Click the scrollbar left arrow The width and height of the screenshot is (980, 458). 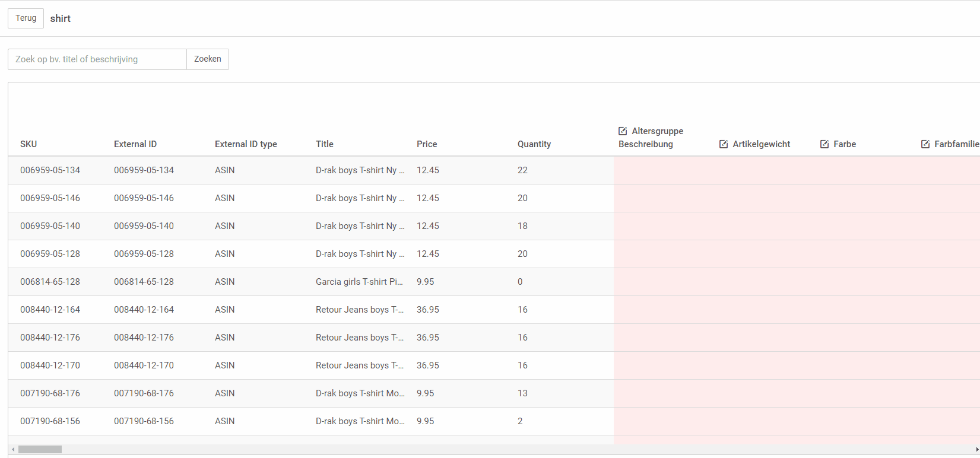pyautogui.click(x=13, y=450)
